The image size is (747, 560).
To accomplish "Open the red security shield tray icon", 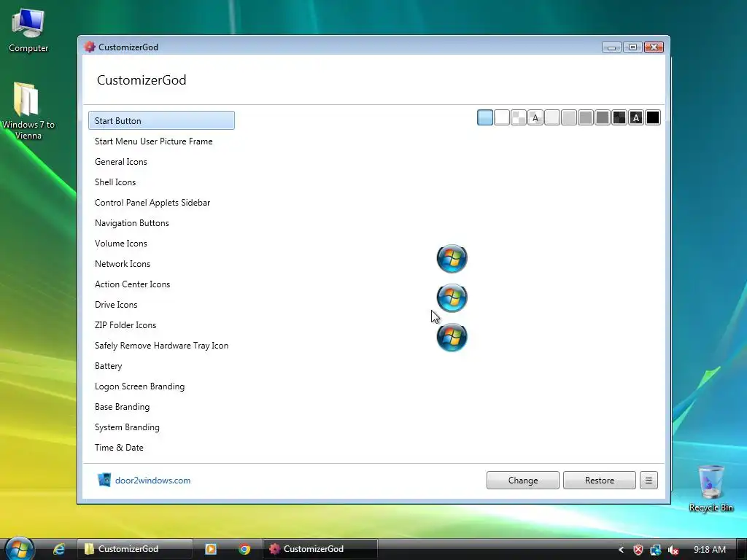I will [x=638, y=550].
